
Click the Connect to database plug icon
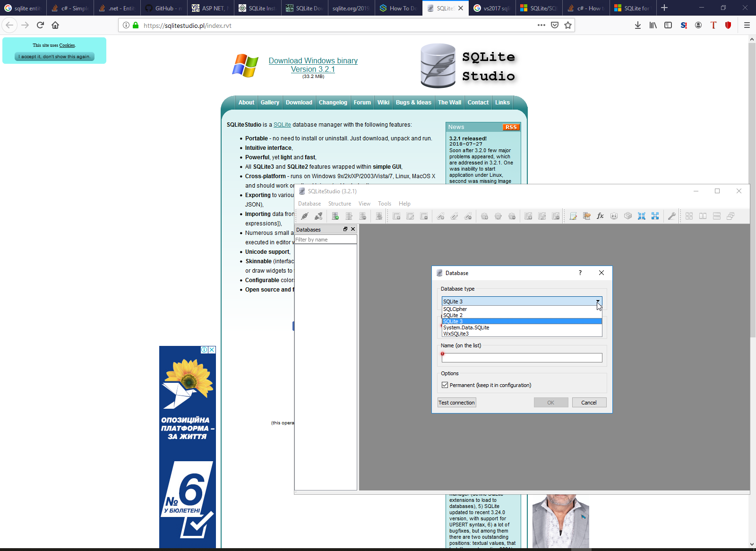pos(305,216)
